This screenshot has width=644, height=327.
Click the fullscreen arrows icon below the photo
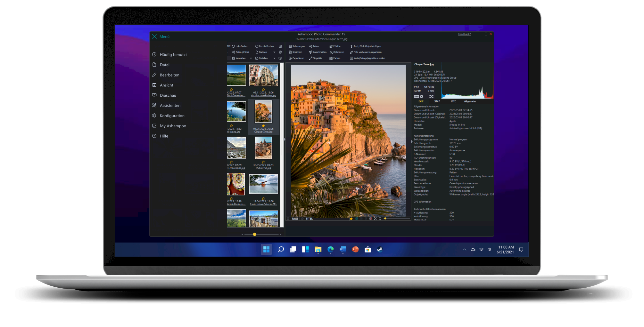coord(375,219)
